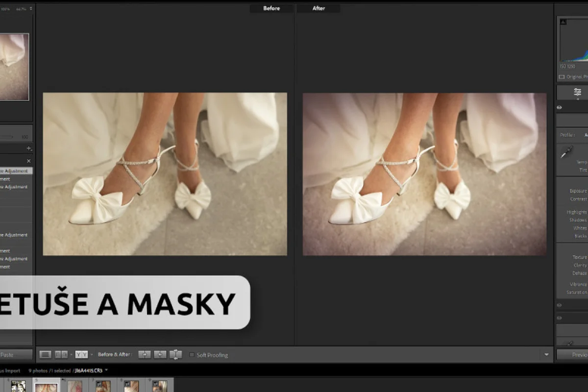
Task: Click the histogram graph
Action: point(574,39)
